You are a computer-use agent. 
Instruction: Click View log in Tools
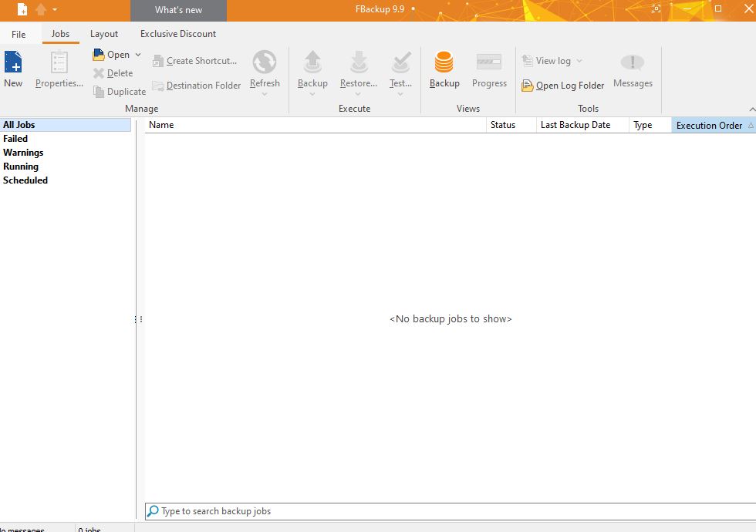[x=546, y=61]
